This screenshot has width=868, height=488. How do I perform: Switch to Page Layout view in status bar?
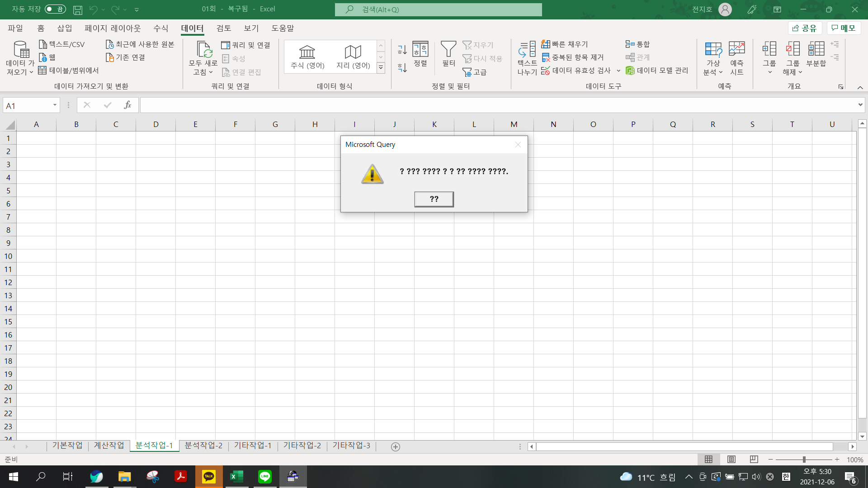click(x=731, y=460)
